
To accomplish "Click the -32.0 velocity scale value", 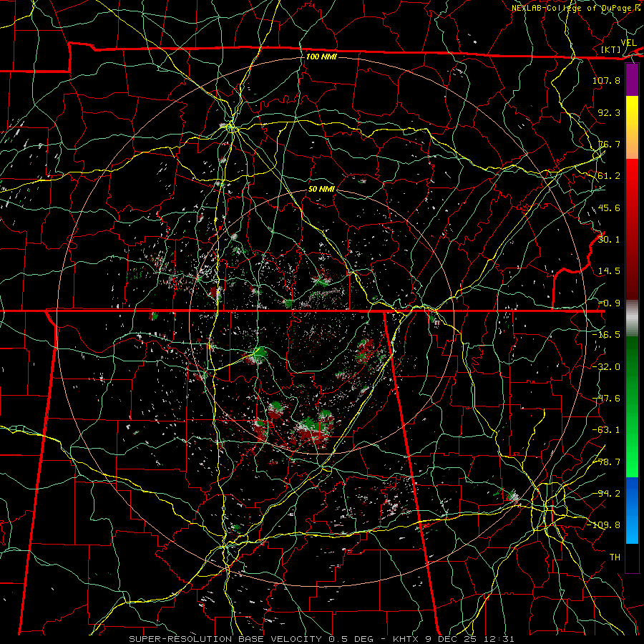I will 606,367.
